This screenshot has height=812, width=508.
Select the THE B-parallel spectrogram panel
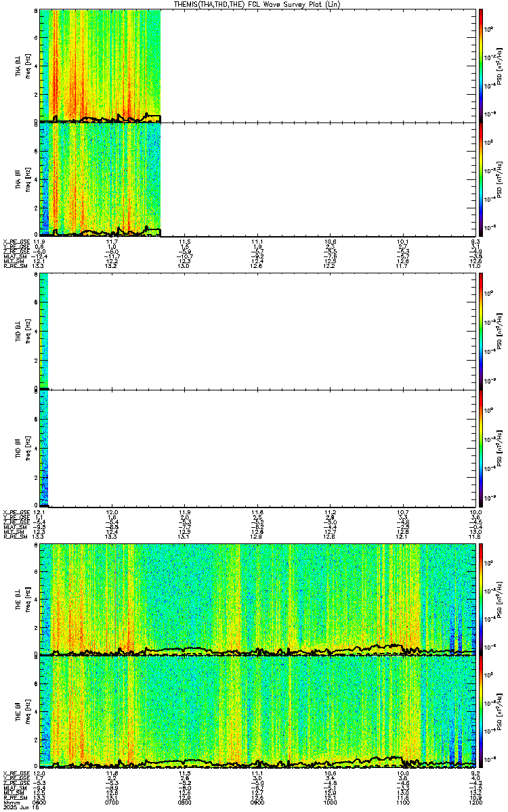click(x=257, y=713)
